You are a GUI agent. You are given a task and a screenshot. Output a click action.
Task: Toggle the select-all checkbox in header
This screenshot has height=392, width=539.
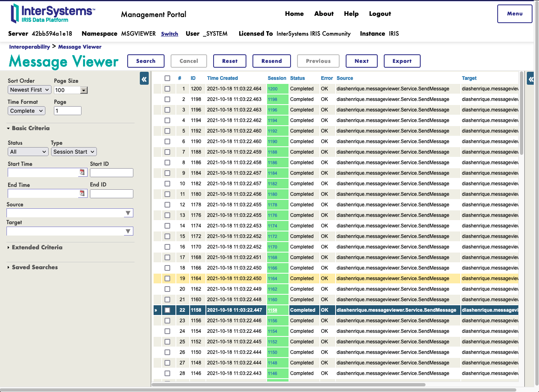[167, 78]
